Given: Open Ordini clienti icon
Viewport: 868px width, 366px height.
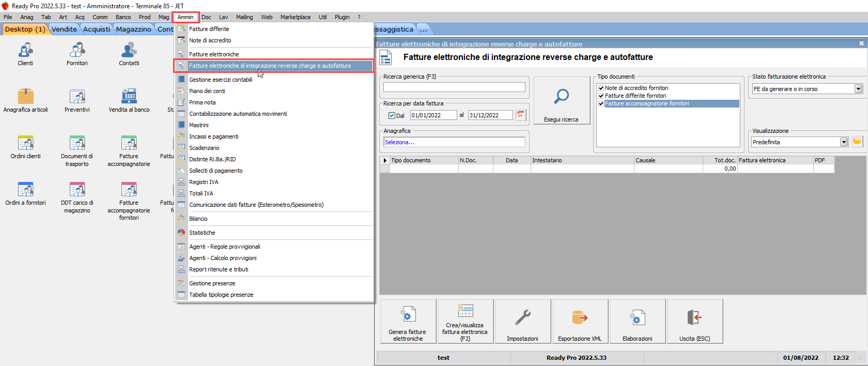Looking at the screenshot, I should (x=25, y=147).
